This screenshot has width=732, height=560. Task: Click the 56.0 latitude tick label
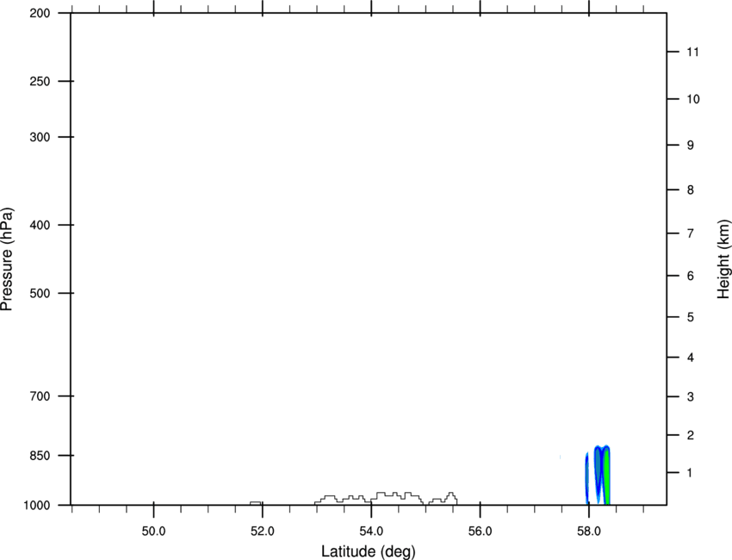coord(480,532)
